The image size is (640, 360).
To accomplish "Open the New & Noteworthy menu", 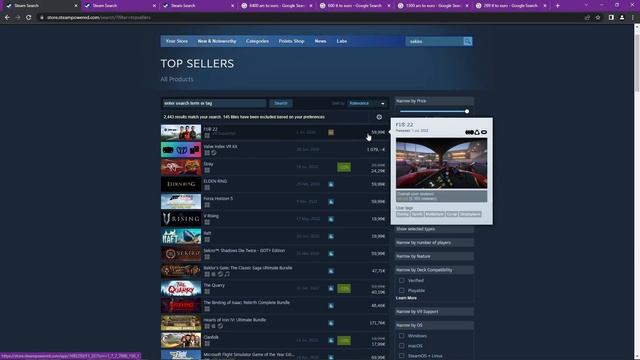I will [217, 41].
